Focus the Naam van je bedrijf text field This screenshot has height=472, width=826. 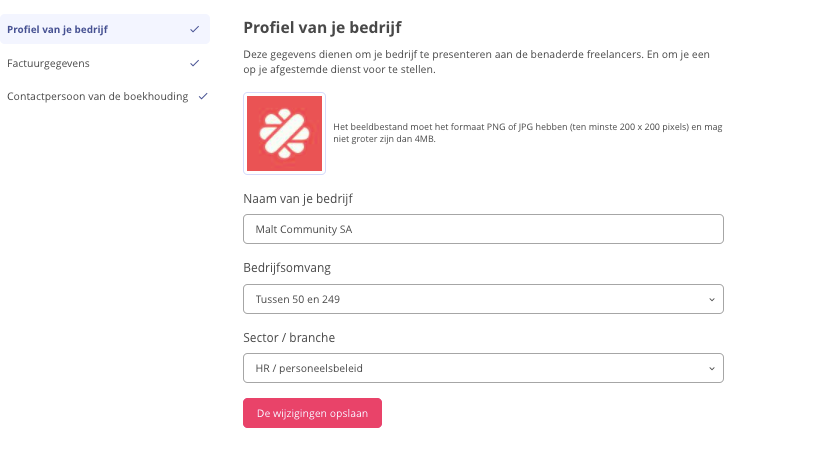click(x=483, y=229)
